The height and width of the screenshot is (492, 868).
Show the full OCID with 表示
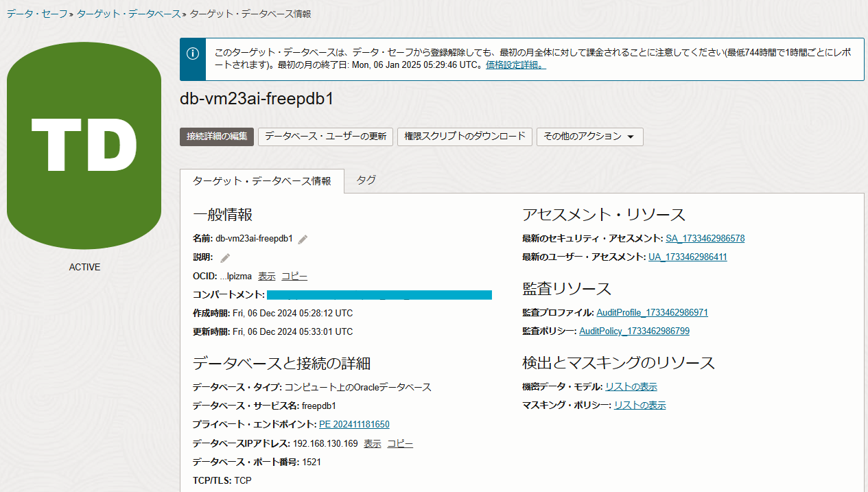click(266, 276)
